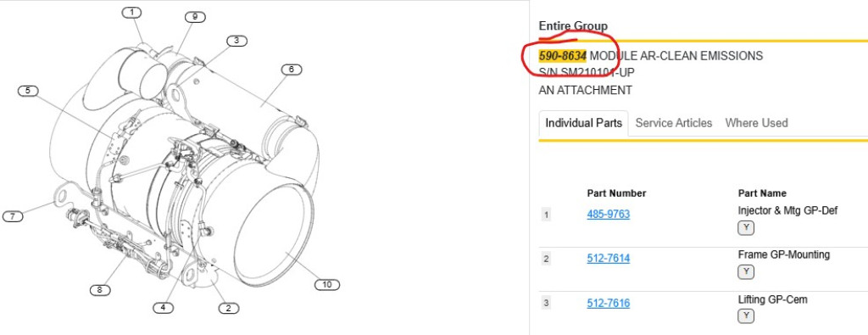This screenshot has width=868, height=335.
Task: Open part number 485-9763 link
Action: pos(609,214)
